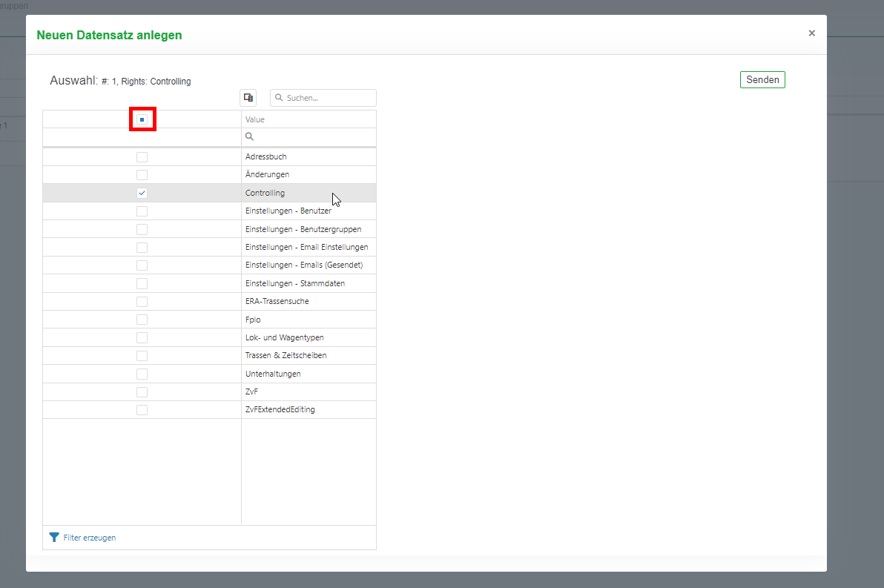Open the column chooser icon
This screenshot has height=588, width=884.
point(248,97)
